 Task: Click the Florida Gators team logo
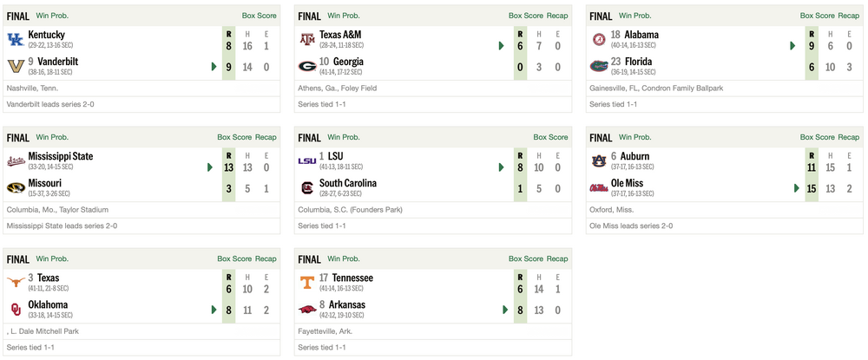click(x=599, y=66)
